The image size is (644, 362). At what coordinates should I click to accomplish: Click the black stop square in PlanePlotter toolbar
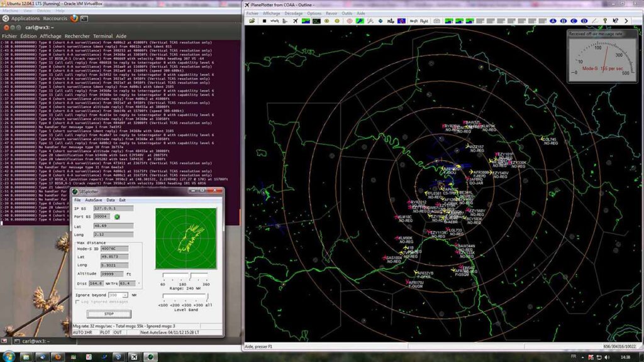click(x=265, y=21)
